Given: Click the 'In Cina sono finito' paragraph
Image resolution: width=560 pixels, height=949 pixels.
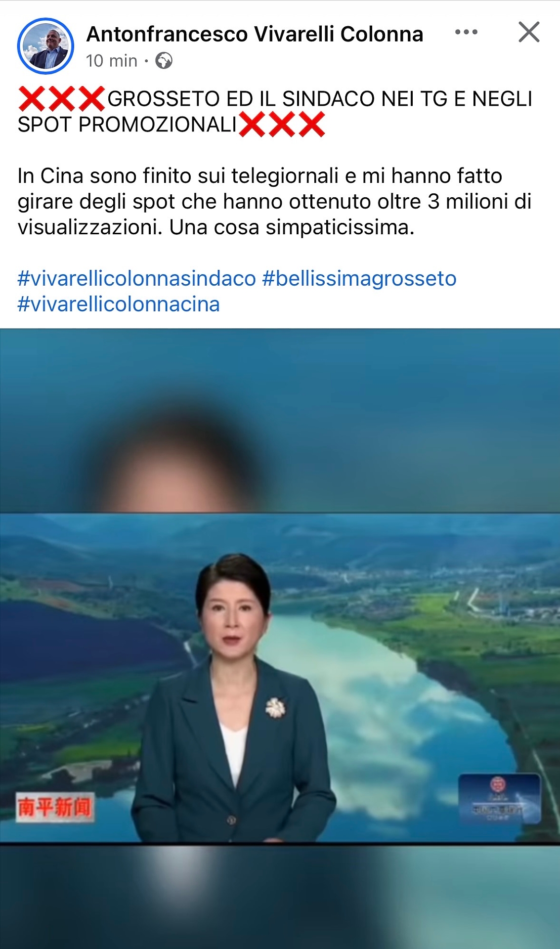Looking at the screenshot, I should pyautogui.click(x=275, y=202).
